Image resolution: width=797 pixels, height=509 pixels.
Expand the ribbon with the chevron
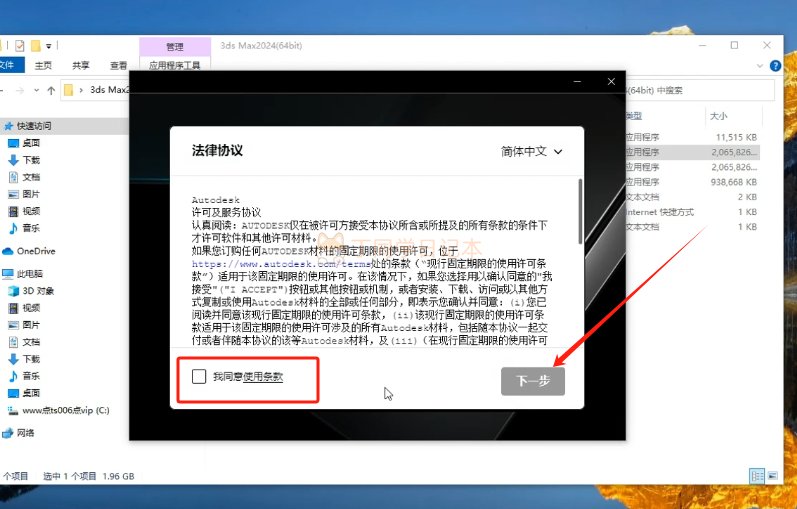click(760, 66)
